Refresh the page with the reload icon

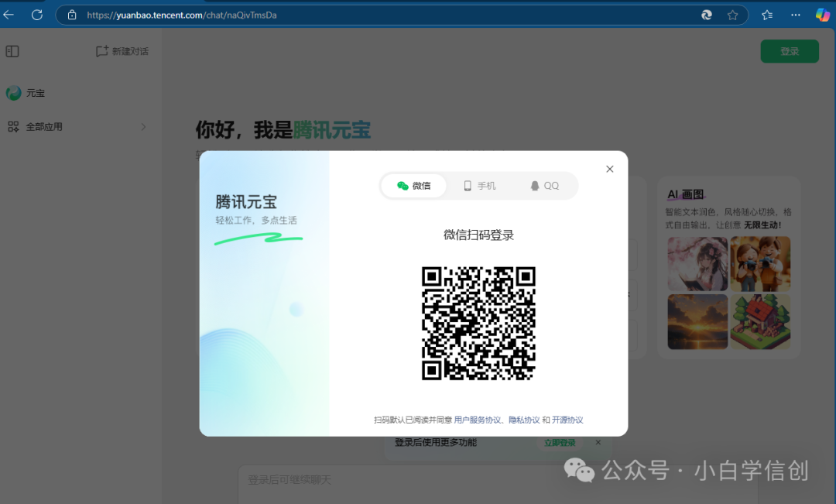coord(36,14)
